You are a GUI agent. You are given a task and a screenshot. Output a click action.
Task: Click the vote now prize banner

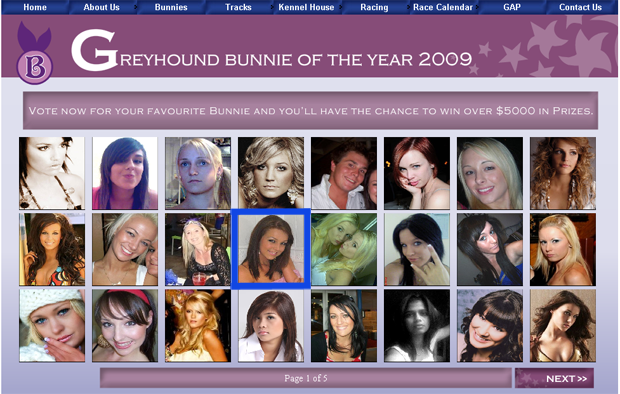click(310, 111)
